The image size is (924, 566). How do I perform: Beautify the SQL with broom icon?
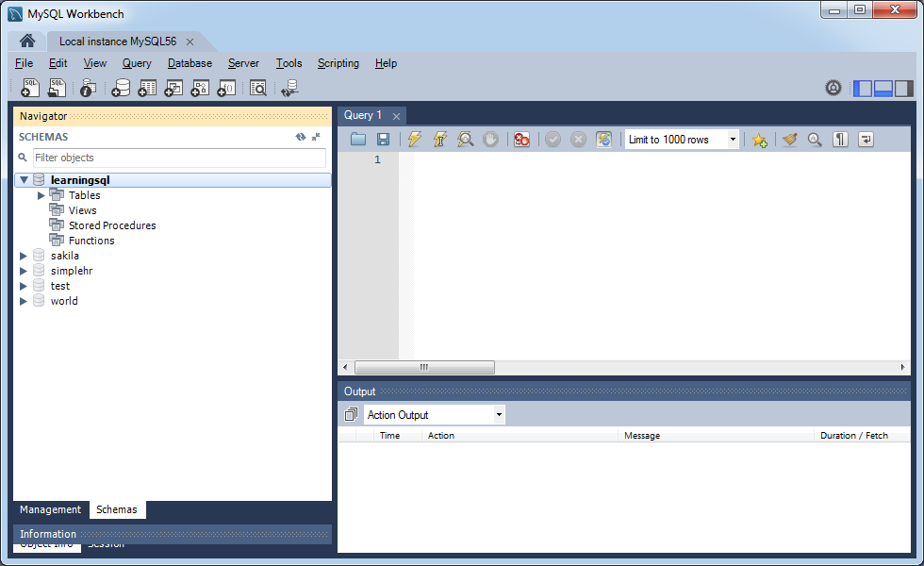pyautogui.click(x=790, y=140)
